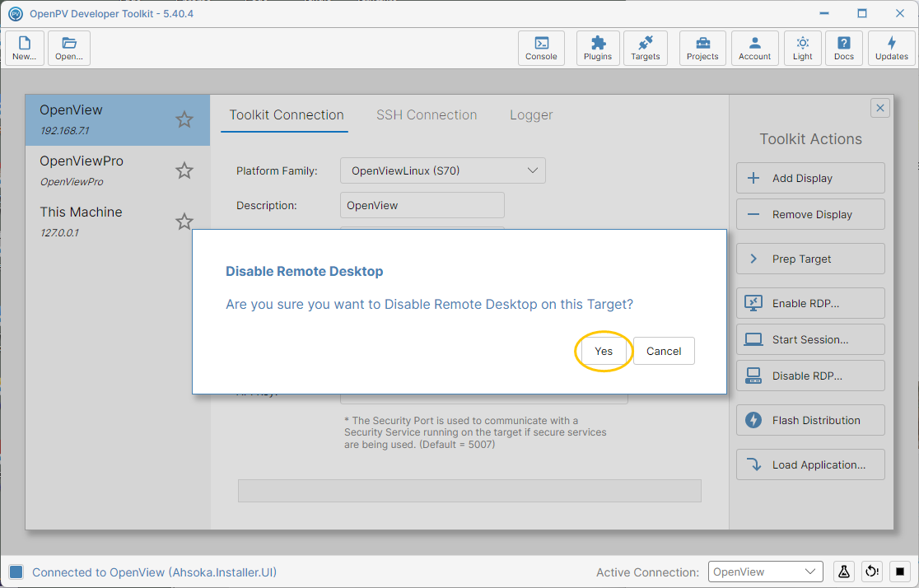Switch to the SSH Connection tab
Viewport: 919px width, 588px height.
[x=427, y=115]
